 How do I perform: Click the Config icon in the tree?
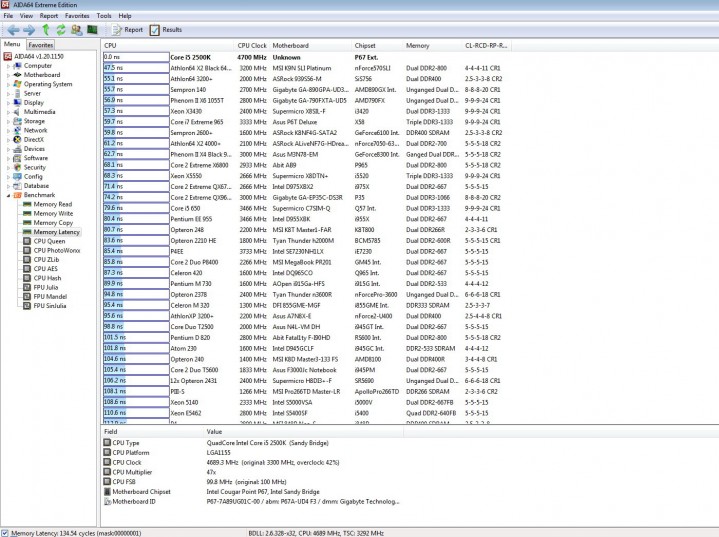(17, 177)
